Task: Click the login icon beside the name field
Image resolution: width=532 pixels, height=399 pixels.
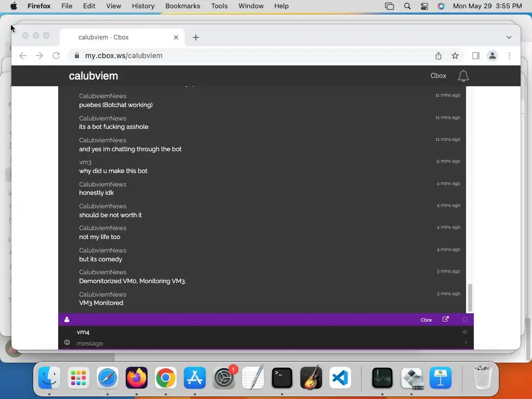Action: [465, 332]
